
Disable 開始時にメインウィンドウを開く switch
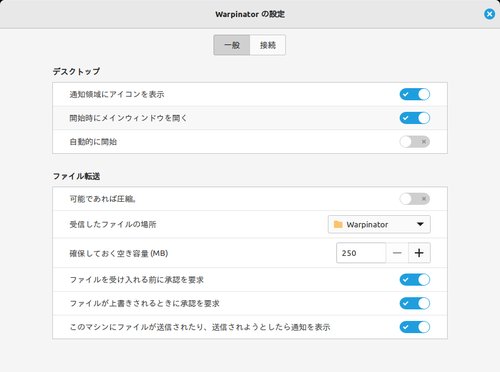click(x=415, y=118)
